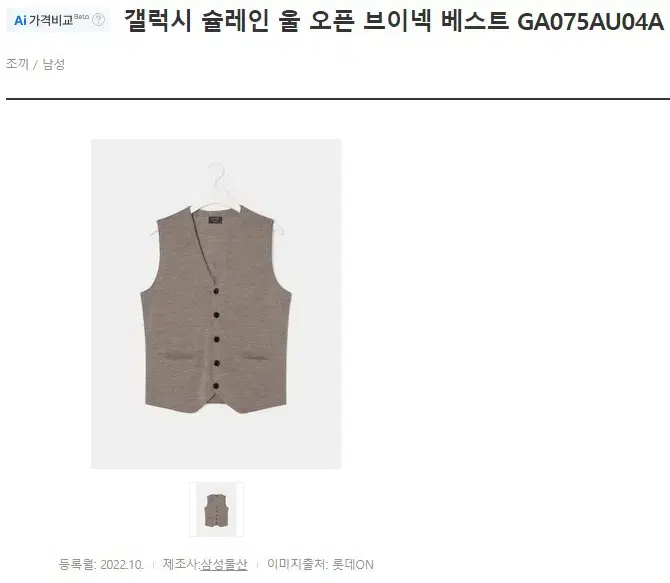Click the 등록월 2022.10. text
The width and height of the screenshot is (670, 583).
(101, 564)
